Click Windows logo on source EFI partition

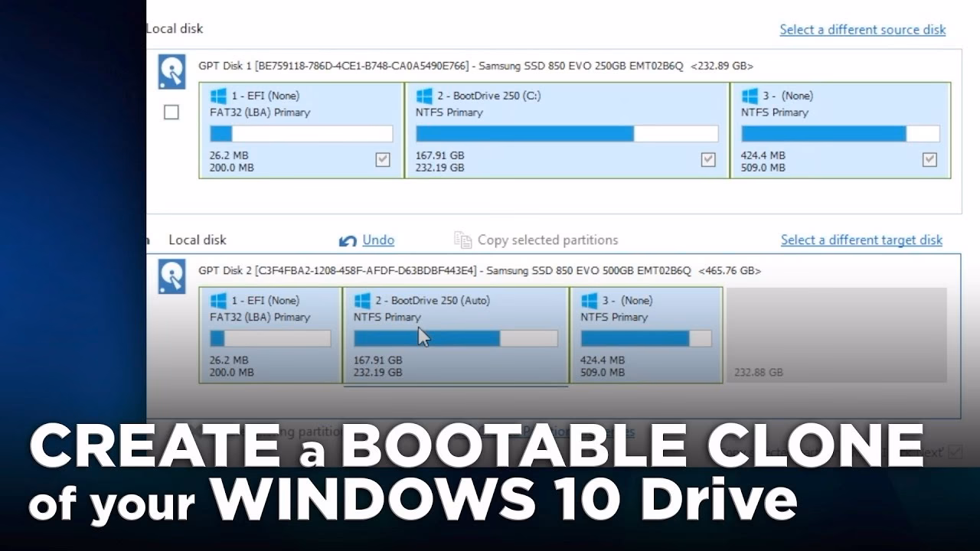pos(218,96)
